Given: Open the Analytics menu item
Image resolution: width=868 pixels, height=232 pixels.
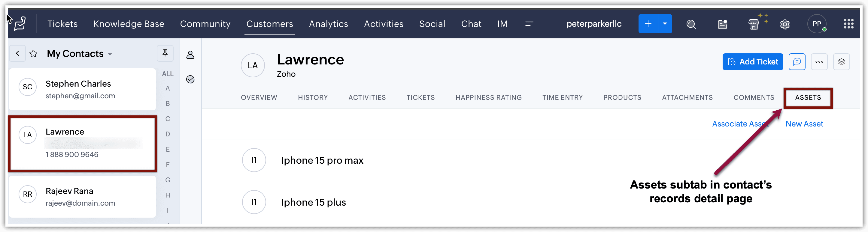Looking at the screenshot, I should 328,24.
